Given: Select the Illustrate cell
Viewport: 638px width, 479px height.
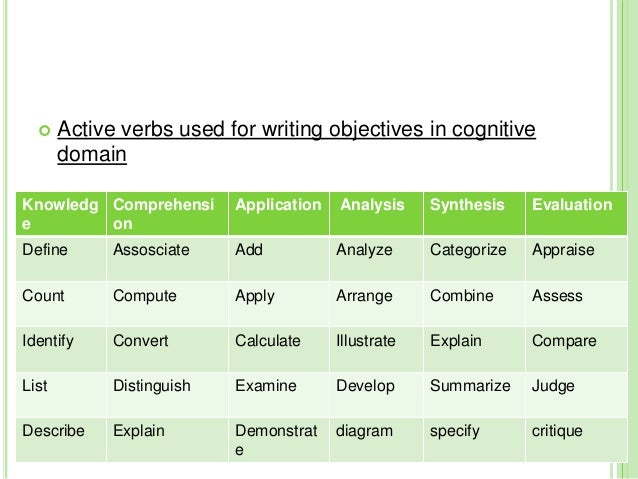Looking at the screenshot, I should coord(376,349).
